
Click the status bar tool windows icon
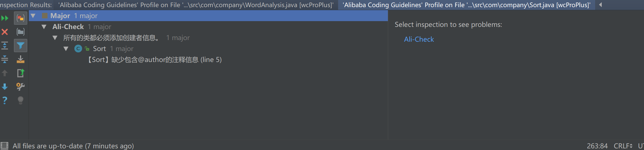click(x=4, y=146)
